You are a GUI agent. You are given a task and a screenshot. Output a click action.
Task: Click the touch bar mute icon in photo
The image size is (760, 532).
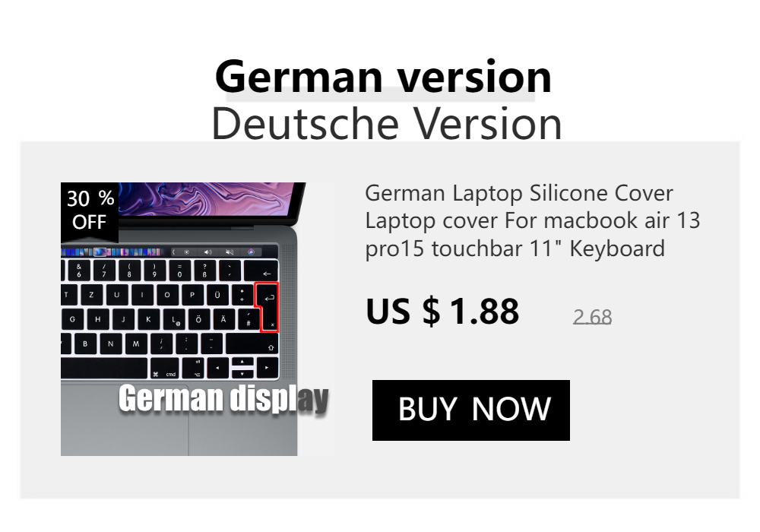click(230, 252)
